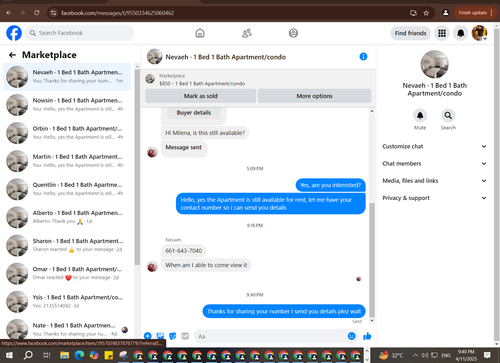
Task: Click Find friends button
Action: [411, 33]
